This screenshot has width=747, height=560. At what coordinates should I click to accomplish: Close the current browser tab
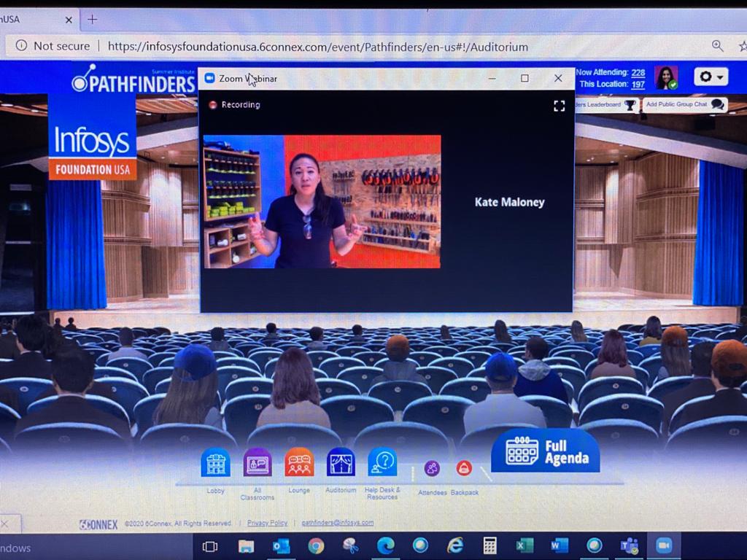69,20
